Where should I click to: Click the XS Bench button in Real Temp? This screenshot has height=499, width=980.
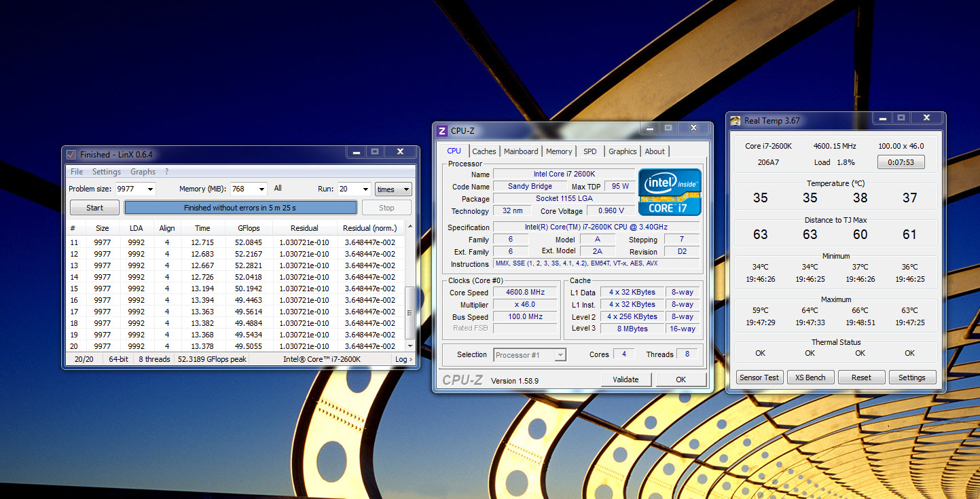(810, 377)
